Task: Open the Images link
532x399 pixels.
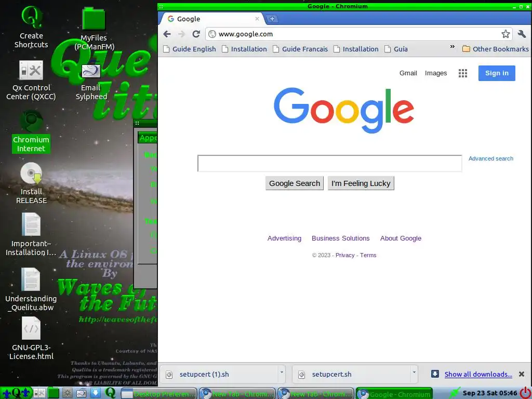Action: (436, 73)
